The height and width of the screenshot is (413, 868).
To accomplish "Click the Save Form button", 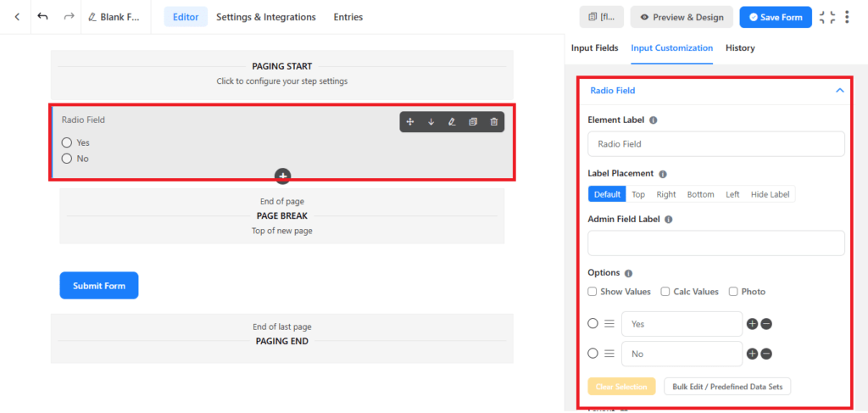I will pyautogui.click(x=776, y=17).
